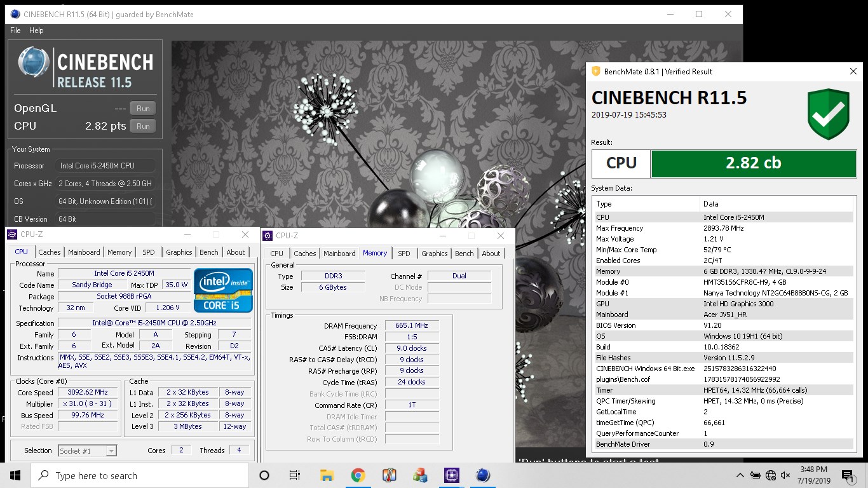Click the Type column header in BenchMate

click(646, 204)
